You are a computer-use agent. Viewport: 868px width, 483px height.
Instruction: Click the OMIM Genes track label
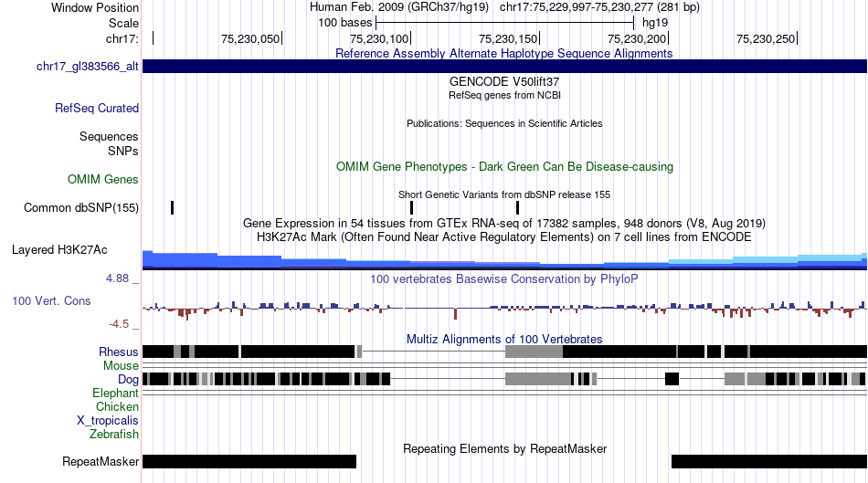103,179
